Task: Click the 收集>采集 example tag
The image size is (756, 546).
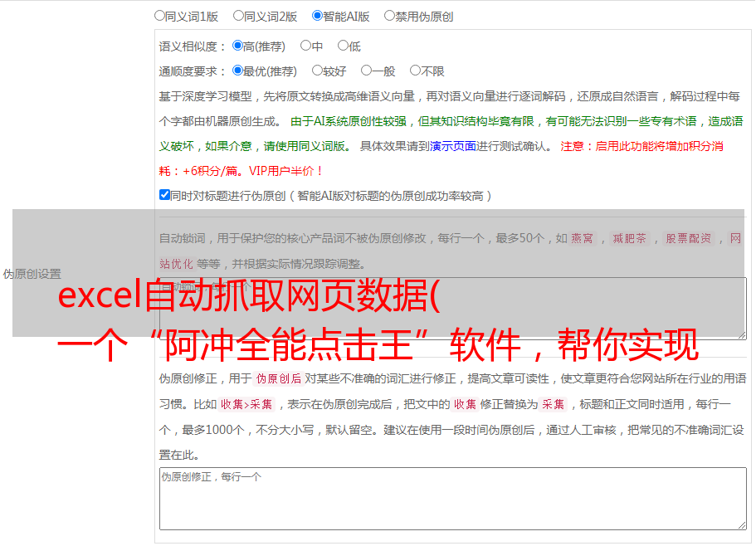Action: point(246,404)
